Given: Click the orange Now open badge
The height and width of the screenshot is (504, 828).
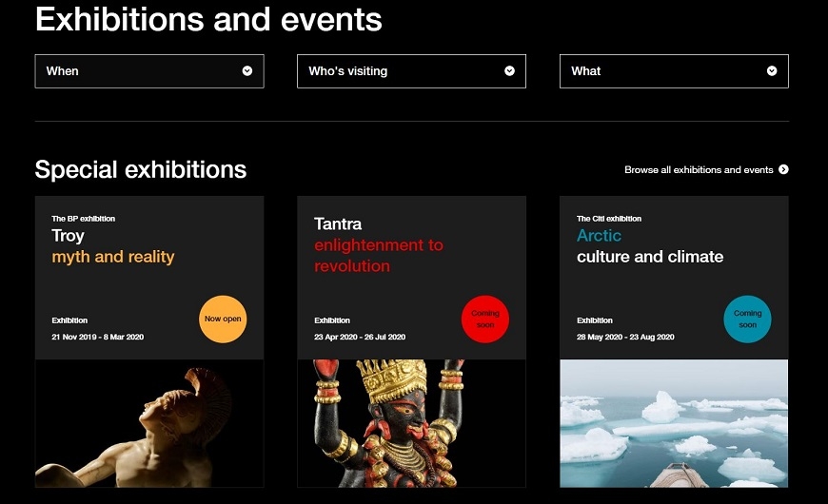Looking at the screenshot, I should (x=223, y=320).
